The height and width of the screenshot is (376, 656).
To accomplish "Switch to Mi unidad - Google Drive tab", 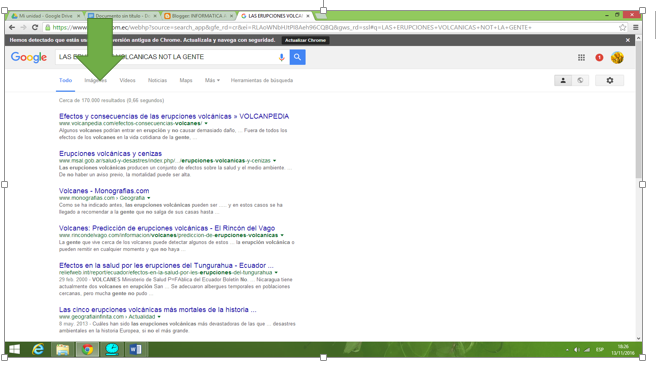I will point(45,16).
